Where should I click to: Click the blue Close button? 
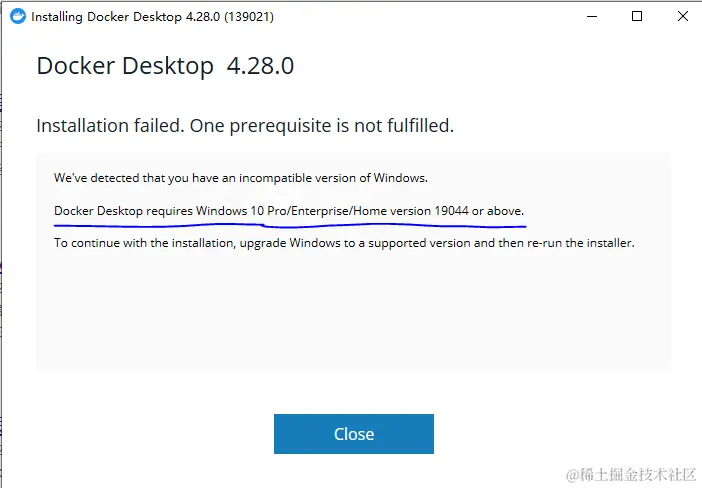click(354, 434)
